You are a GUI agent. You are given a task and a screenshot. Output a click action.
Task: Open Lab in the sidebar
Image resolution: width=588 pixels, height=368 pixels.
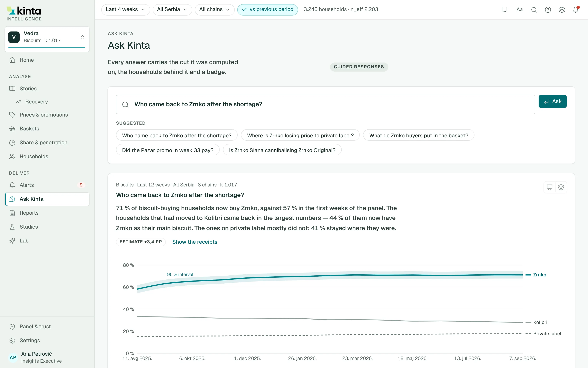[x=47, y=240]
